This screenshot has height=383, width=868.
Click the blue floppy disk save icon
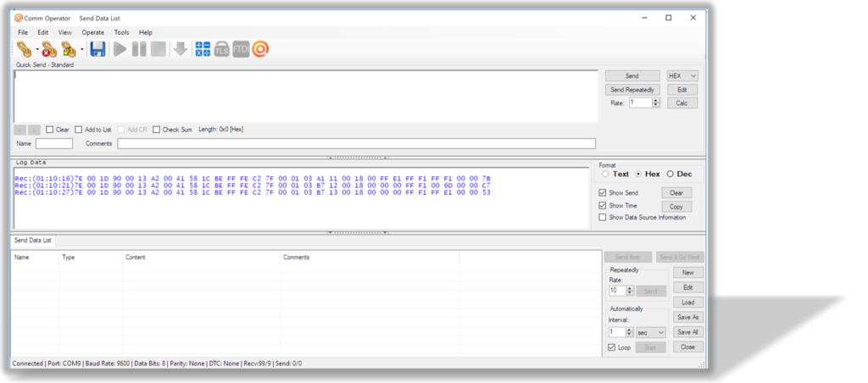[x=97, y=49]
